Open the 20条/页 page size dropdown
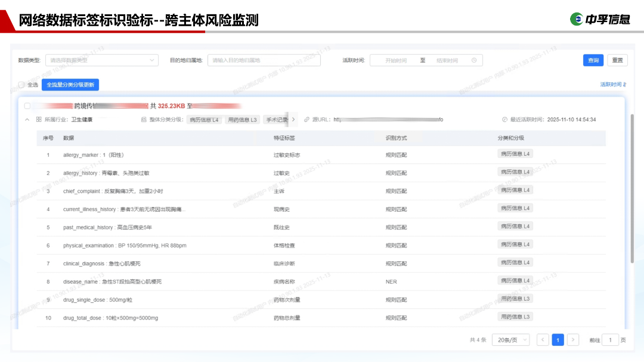644x362 pixels. click(510, 340)
